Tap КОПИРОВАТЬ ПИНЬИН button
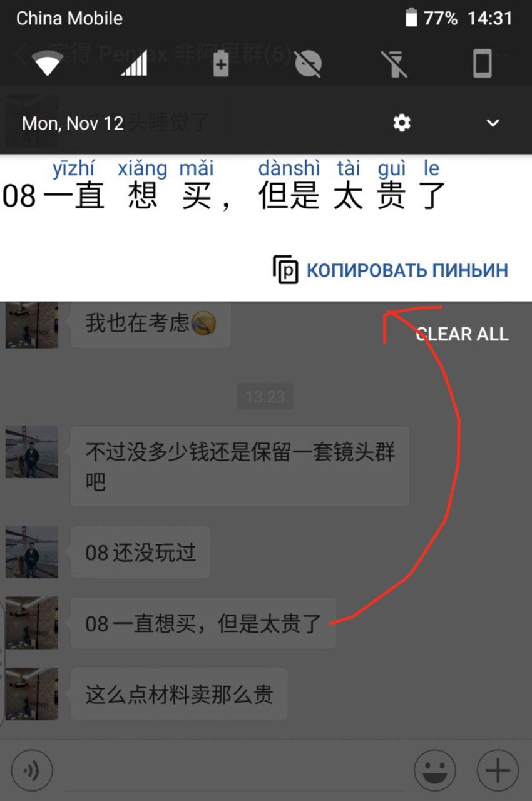 pyautogui.click(x=407, y=270)
